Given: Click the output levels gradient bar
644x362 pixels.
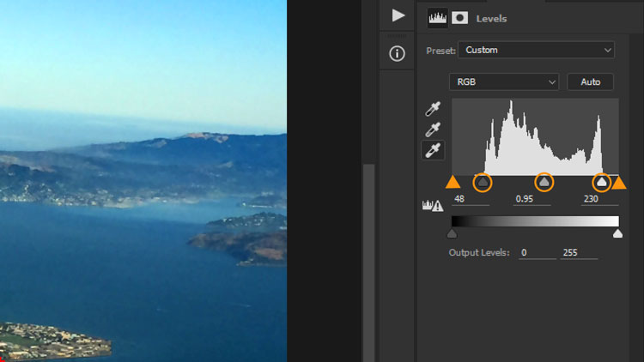Looking at the screenshot, I should (535, 221).
